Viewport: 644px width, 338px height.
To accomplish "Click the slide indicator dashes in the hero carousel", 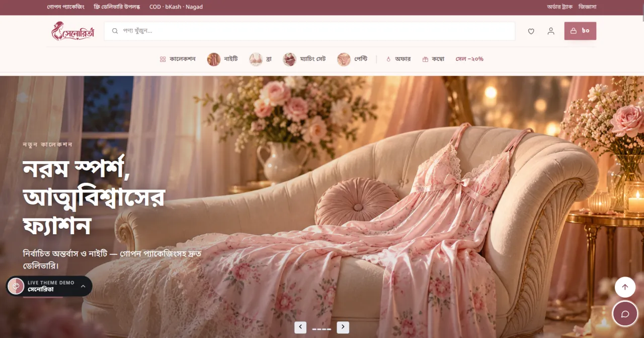I will (321, 329).
